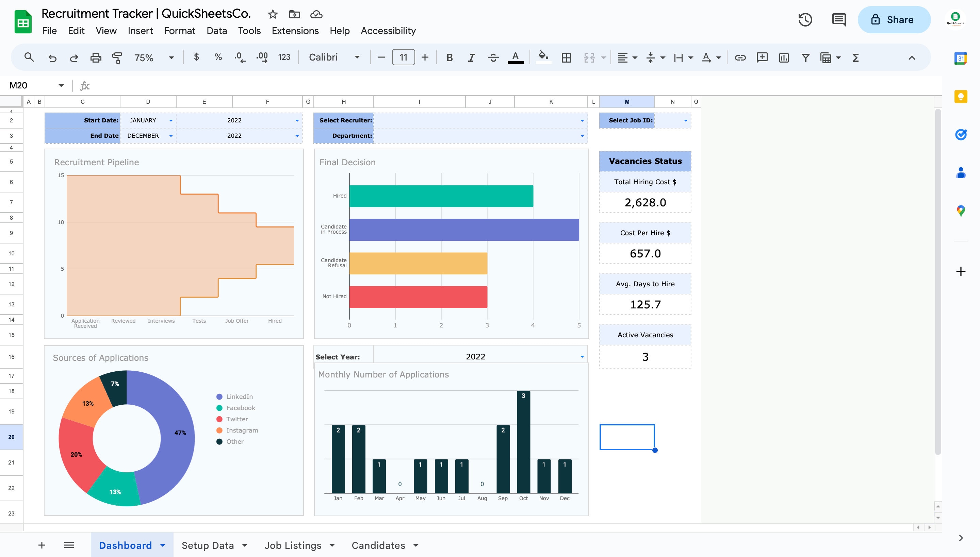Viewport: 980px width, 557px height.
Task: Open the functions menu
Action: click(x=855, y=57)
